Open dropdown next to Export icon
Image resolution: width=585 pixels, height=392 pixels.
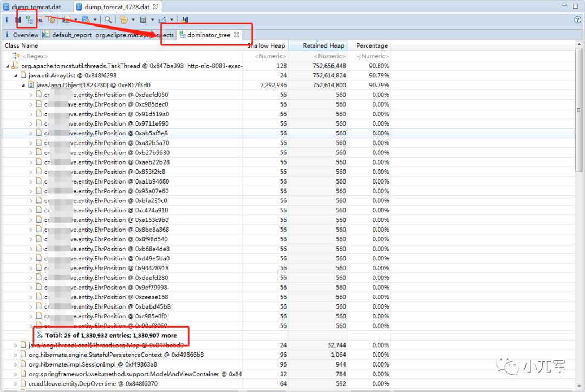click(172, 20)
